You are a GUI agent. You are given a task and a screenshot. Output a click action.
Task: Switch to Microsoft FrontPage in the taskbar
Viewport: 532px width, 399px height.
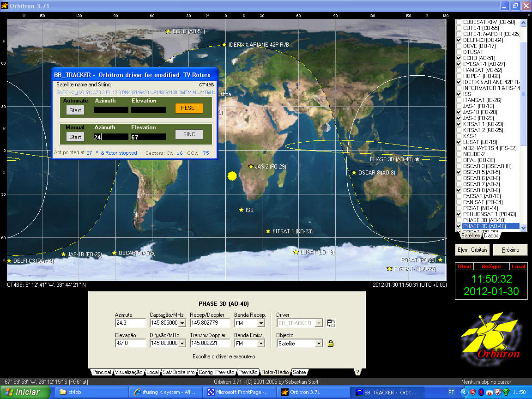pos(239,392)
